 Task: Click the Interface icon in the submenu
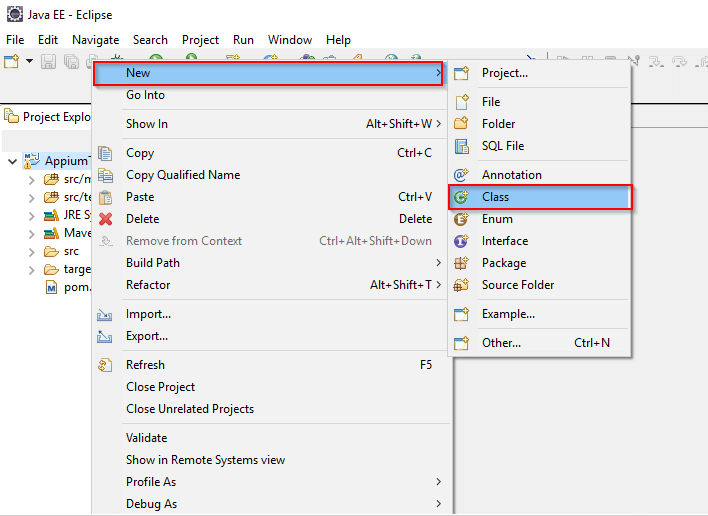461,241
